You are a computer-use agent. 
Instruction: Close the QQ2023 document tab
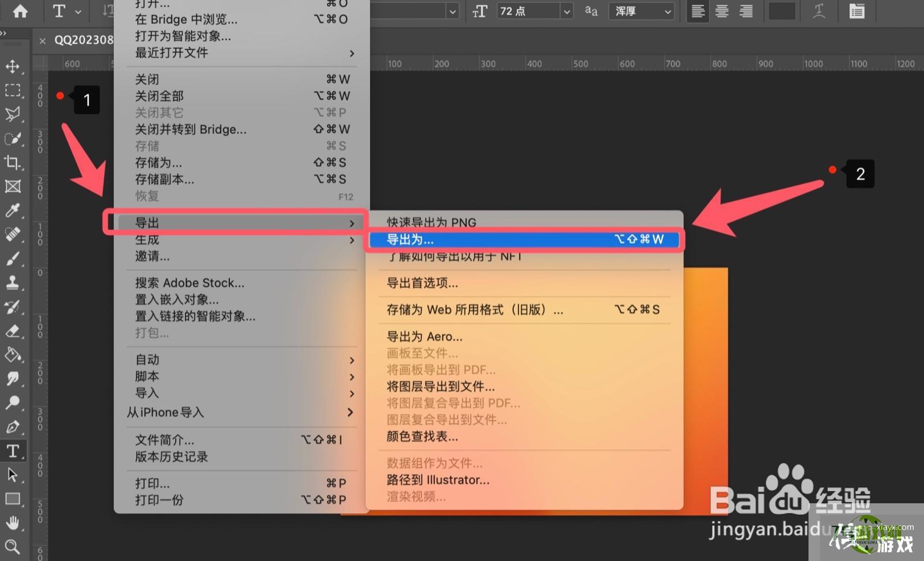pos(42,40)
